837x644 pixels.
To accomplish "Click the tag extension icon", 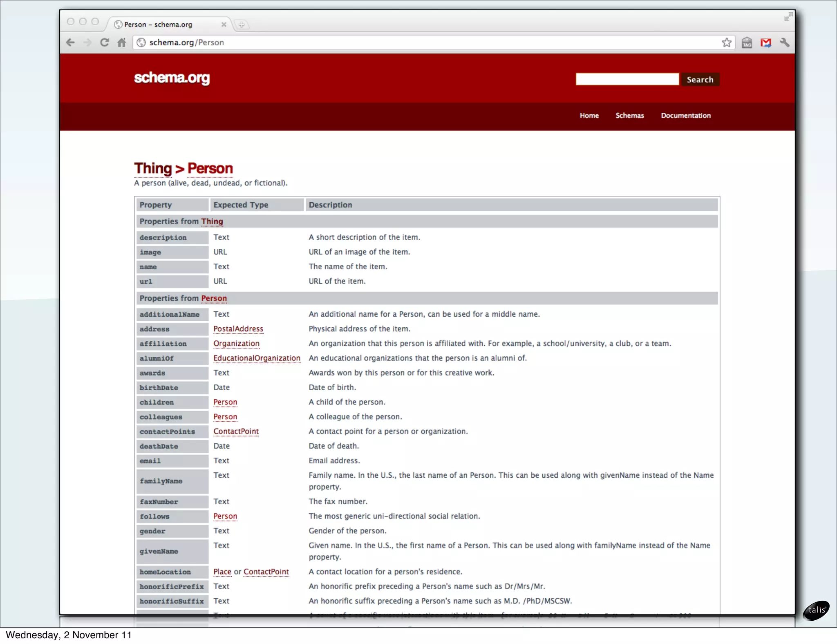I will [747, 42].
